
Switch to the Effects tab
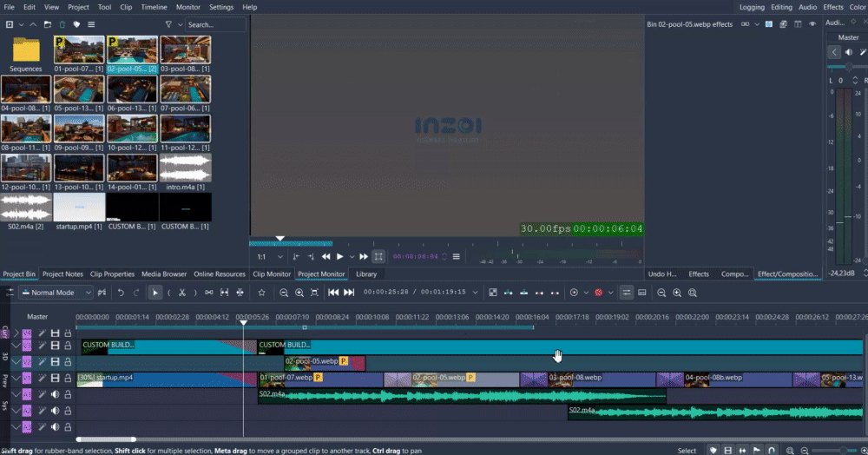coord(699,274)
